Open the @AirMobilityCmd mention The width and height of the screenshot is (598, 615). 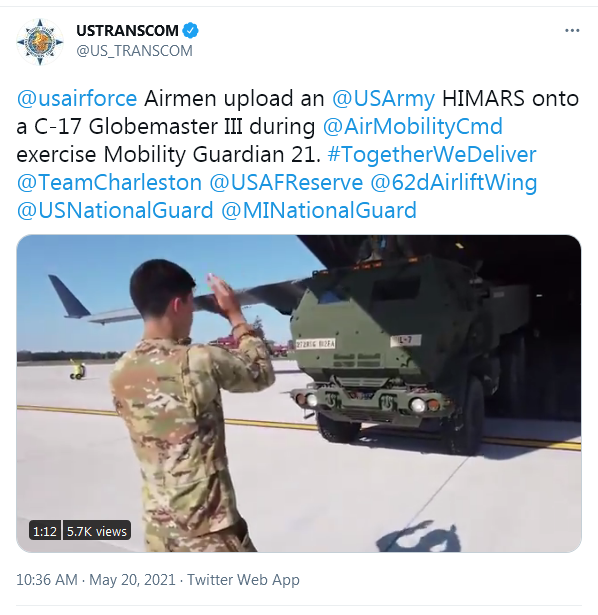tap(413, 126)
